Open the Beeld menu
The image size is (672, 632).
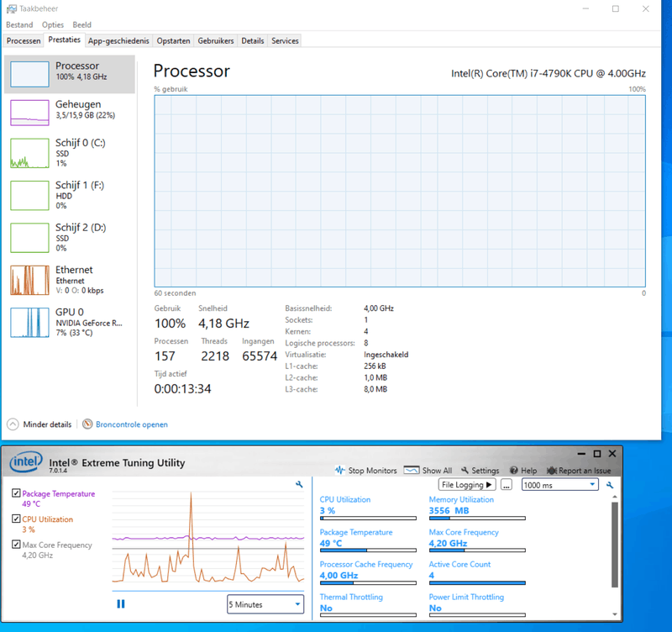81,25
